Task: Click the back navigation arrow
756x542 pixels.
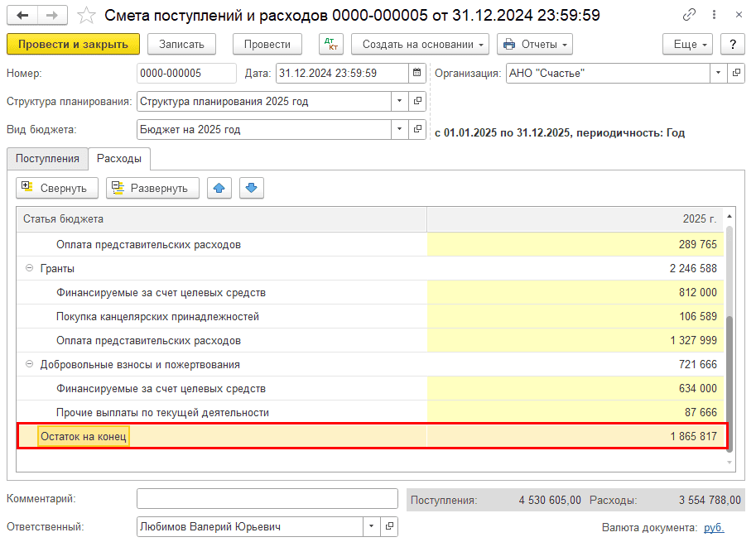Action: tap(22, 16)
